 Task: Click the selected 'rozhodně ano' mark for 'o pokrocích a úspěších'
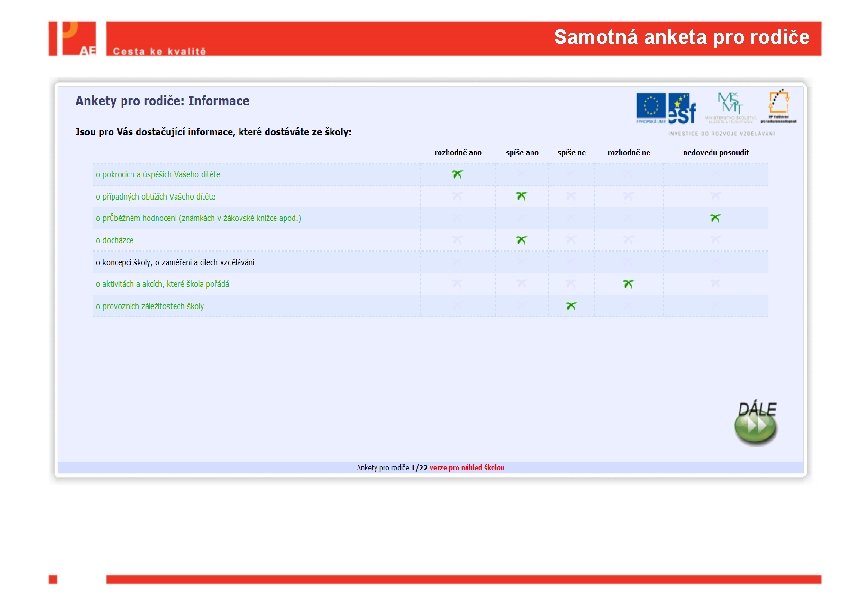(x=457, y=175)
